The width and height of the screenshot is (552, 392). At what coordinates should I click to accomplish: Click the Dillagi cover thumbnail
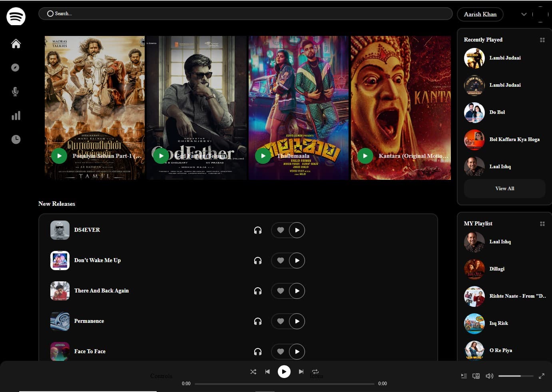pos(474,269)
